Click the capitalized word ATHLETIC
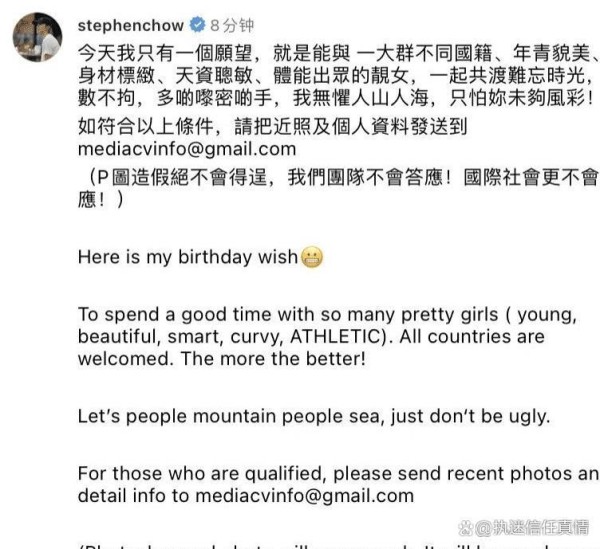This screenshot has width=600, height=549. pos(335,337)
